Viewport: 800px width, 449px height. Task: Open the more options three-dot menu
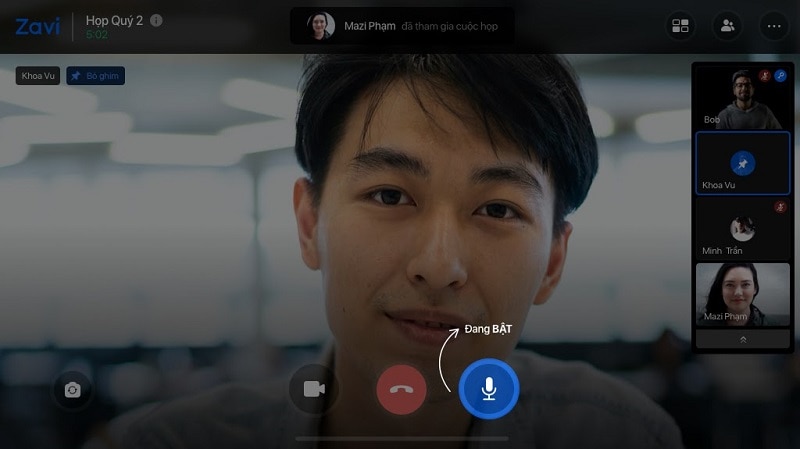point(774,26)
